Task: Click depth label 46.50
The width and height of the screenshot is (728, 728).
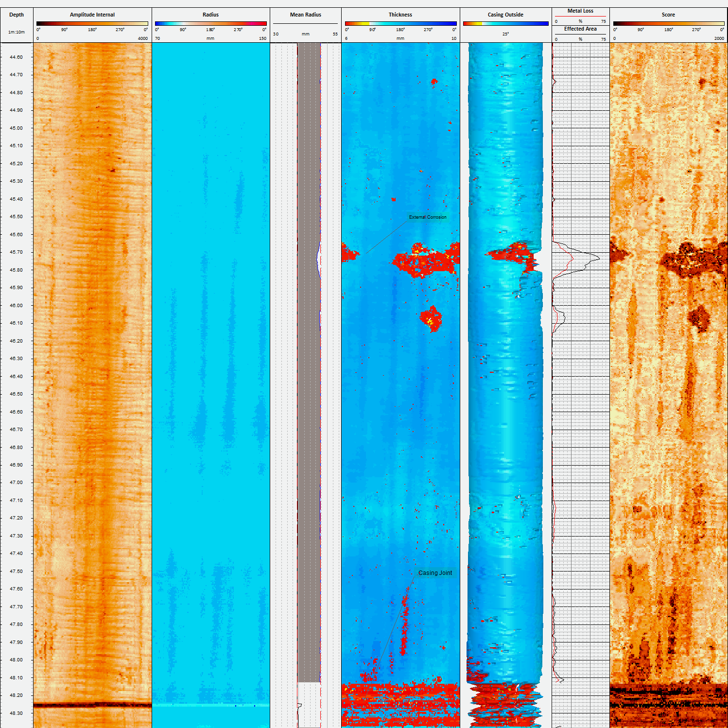Action: (x=16, y=394)
